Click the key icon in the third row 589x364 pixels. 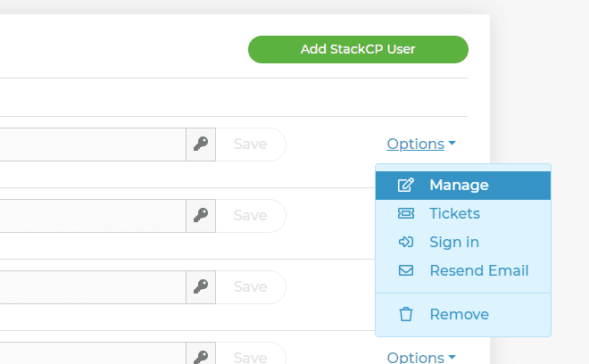[x=201, y=287]
